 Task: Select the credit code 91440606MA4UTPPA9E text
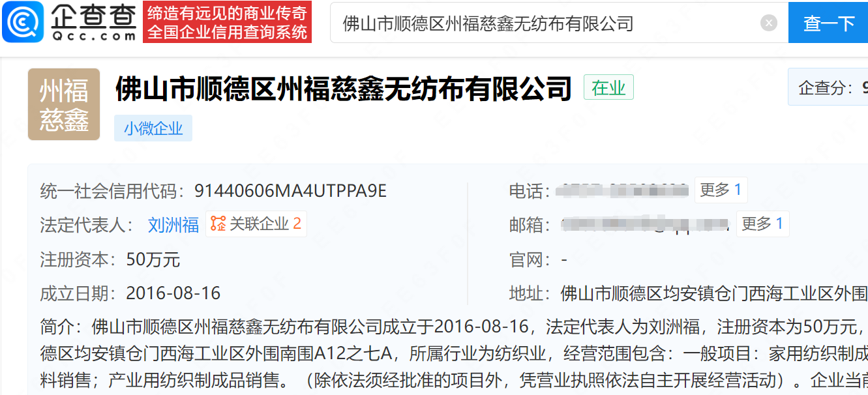click(x=291, y=191)
